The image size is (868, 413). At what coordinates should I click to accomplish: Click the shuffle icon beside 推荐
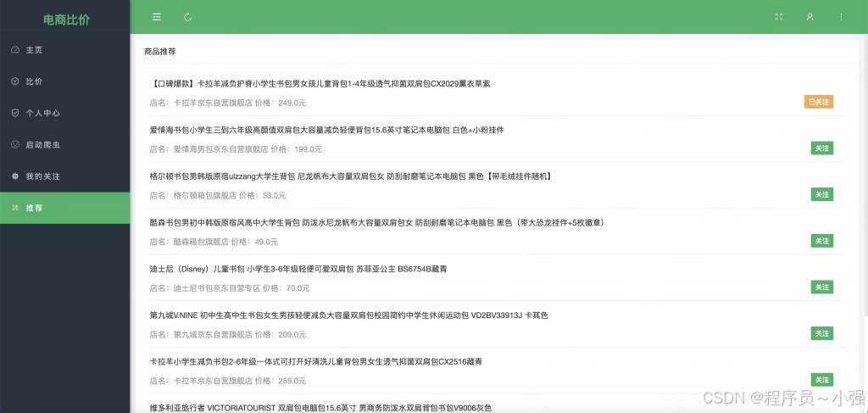15,208
